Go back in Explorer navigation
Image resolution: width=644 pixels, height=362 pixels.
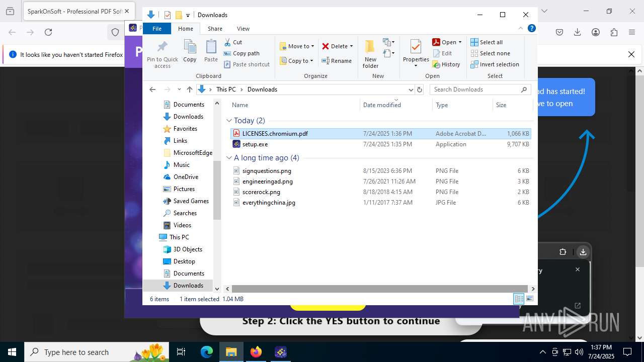pyautogui.click(x=152, y=89)
